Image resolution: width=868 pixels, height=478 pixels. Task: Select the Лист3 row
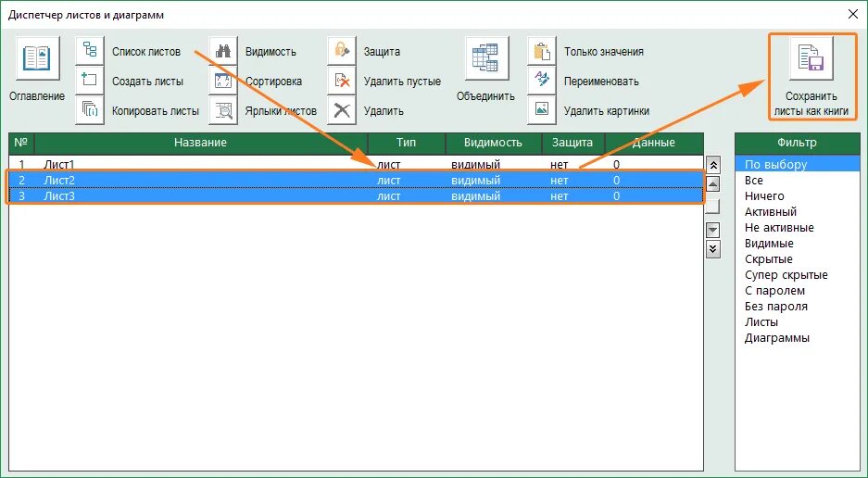(x=356, y=196)
